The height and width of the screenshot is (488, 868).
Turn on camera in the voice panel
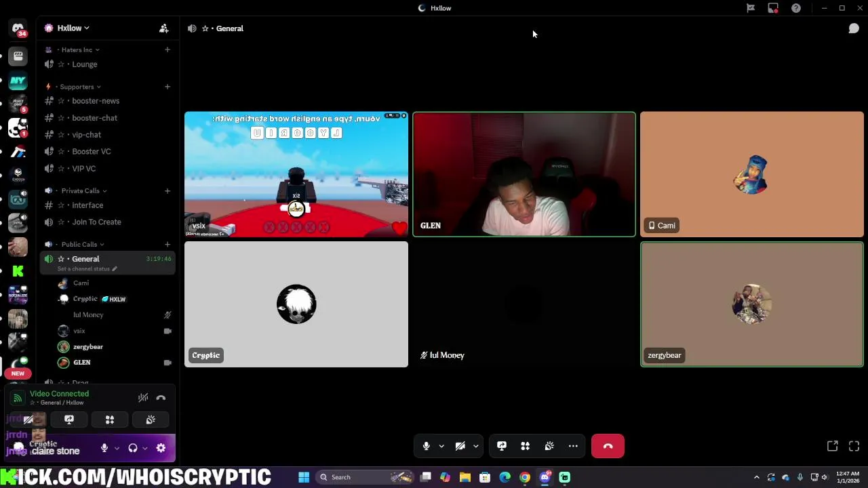(28, 420)
